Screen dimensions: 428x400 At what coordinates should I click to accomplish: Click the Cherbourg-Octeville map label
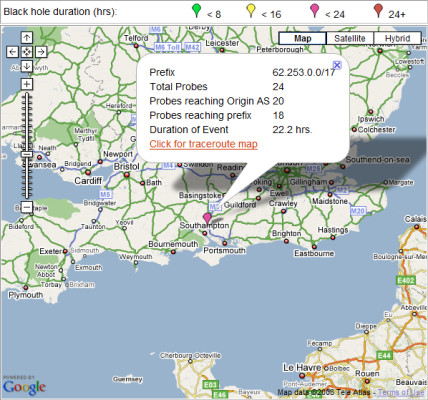click(x=190, y=355)
